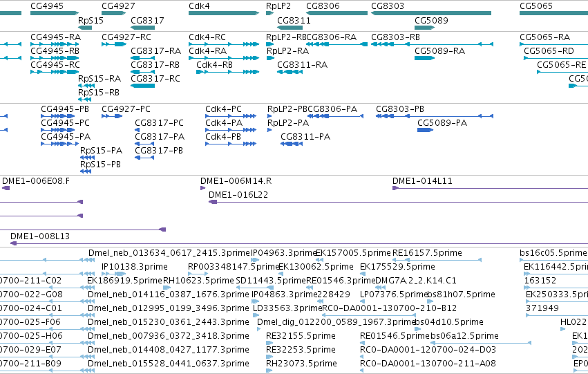The height and width of the screenshot is (374, 588).
Task: Select transcript CG4927-RC label
Action: coord(126,37)
